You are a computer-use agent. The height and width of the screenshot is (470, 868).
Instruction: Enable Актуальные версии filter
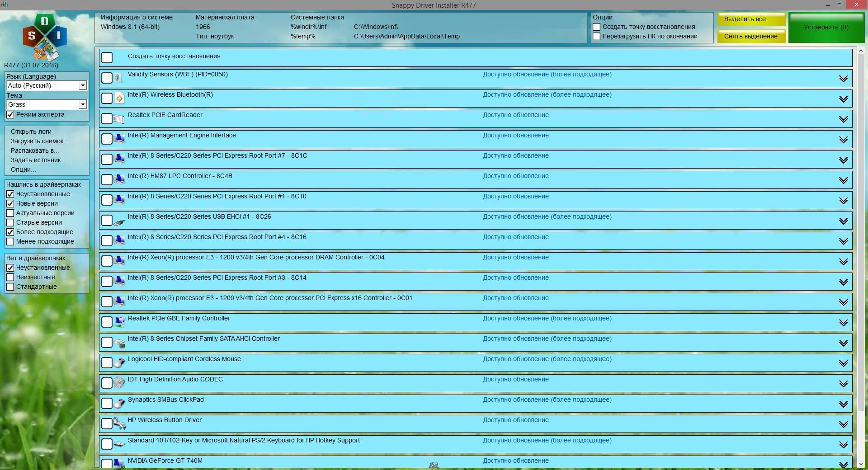(x=10, y=213)
